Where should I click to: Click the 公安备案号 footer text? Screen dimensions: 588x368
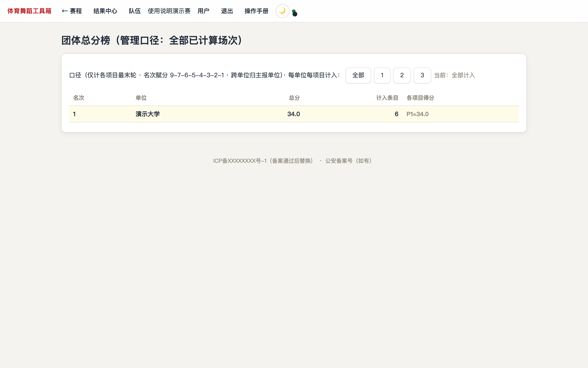pyautogui.click(x=349, y=161)
